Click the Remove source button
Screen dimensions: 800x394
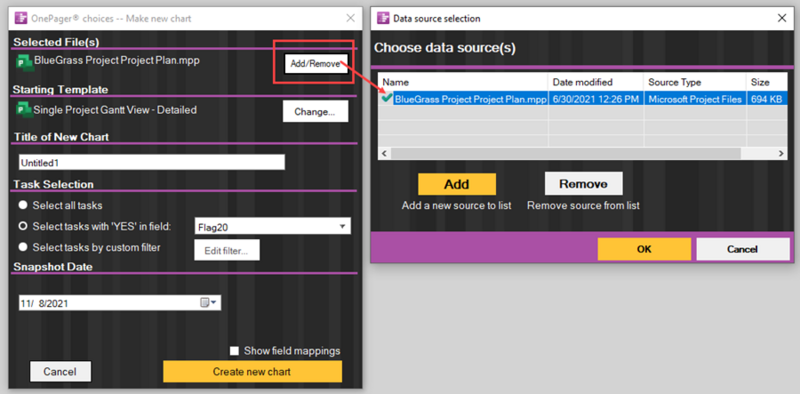coord(584,184)
